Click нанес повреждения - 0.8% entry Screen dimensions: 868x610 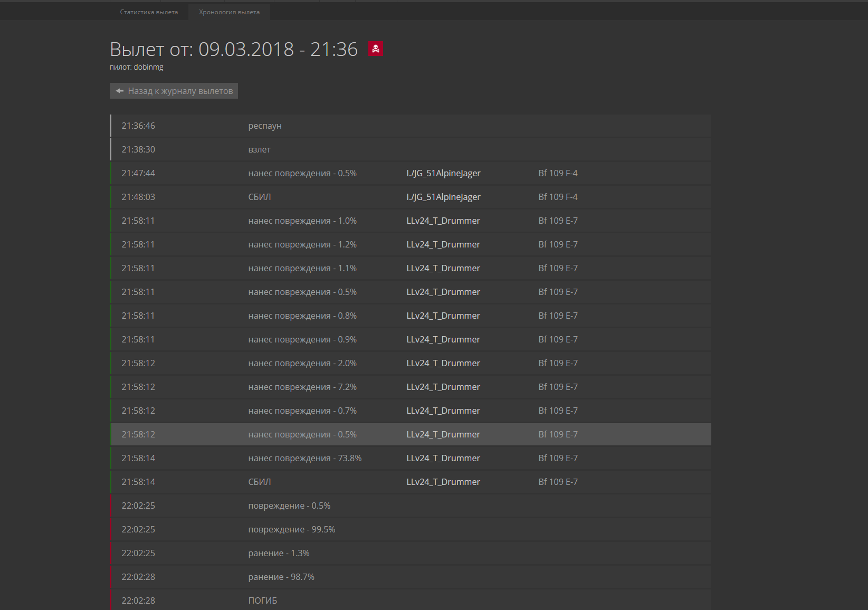[x=302, y=316]
